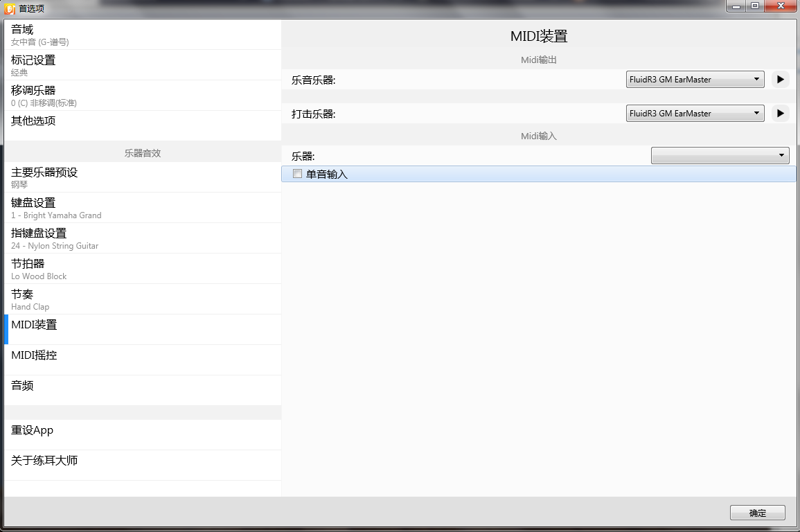Image resolution: width=800 pixels, height=532 pixels.
Task: Play a test of the melodic instrument output
Action: (779, 79)
